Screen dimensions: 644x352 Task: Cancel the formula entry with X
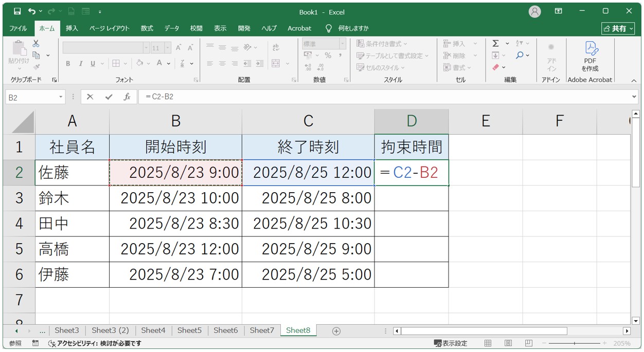(x=90, y=97)
